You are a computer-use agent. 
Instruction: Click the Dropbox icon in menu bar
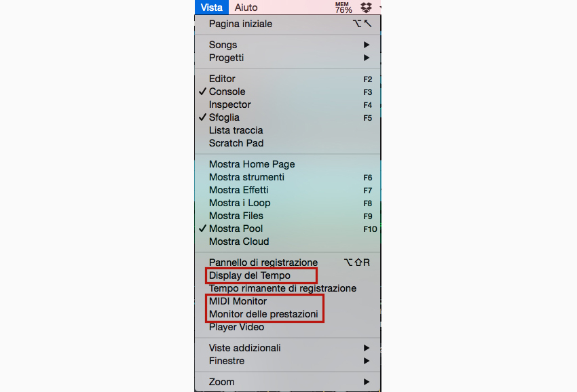366,7
